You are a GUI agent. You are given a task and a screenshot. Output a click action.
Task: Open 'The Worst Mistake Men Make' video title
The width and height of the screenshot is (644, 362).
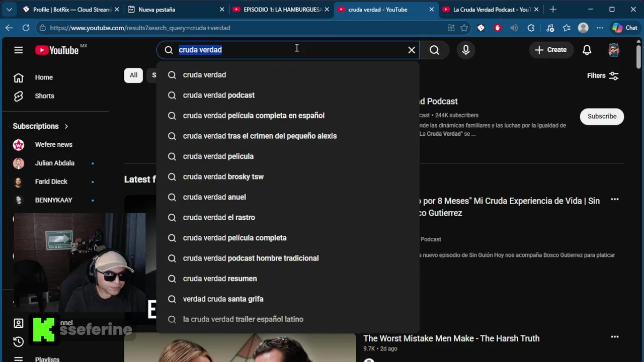tap(451, 338)
